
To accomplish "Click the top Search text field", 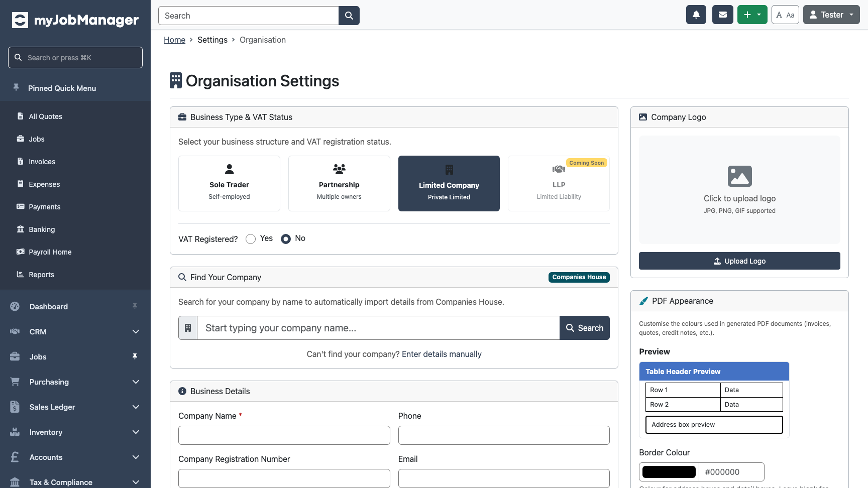I will coord(249,16).
